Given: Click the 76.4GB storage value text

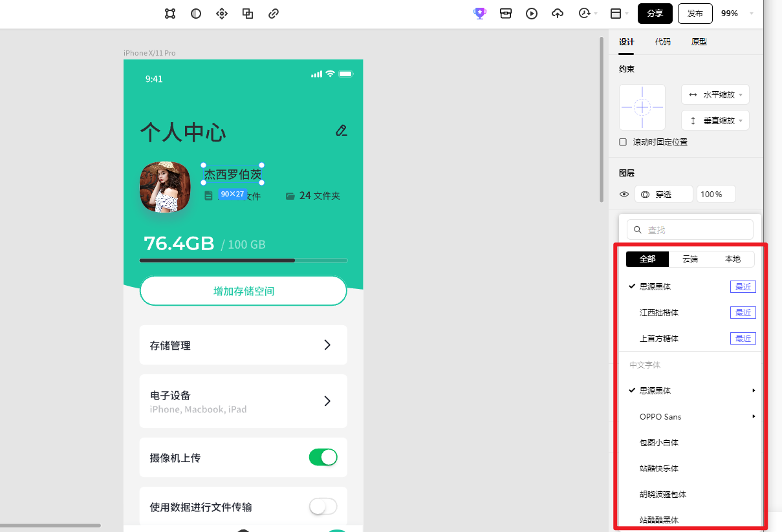Looking at the screenshot, I should [179, 244].
